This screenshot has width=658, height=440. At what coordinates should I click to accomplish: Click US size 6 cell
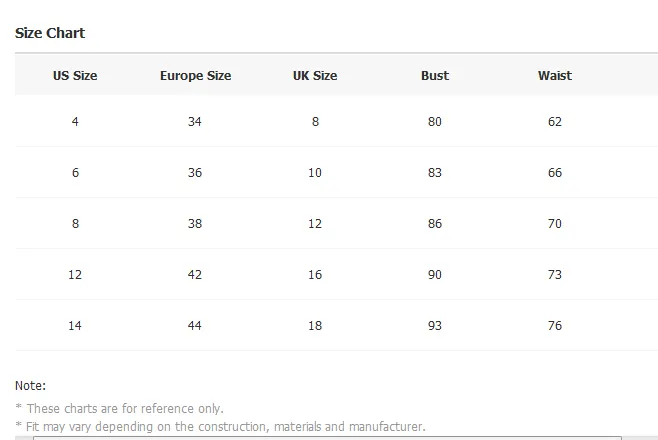75,172
